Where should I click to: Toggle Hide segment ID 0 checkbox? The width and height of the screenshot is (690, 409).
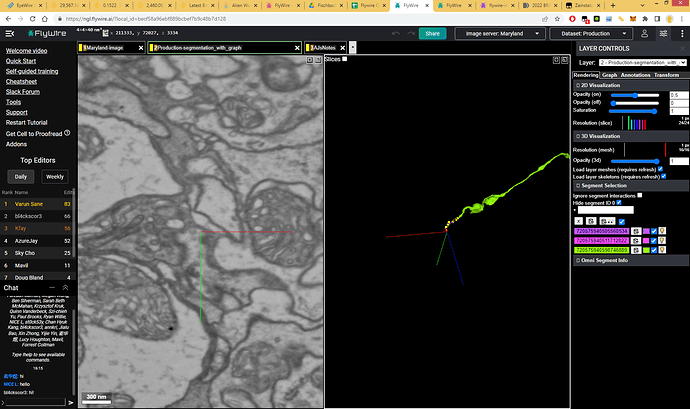619,203
